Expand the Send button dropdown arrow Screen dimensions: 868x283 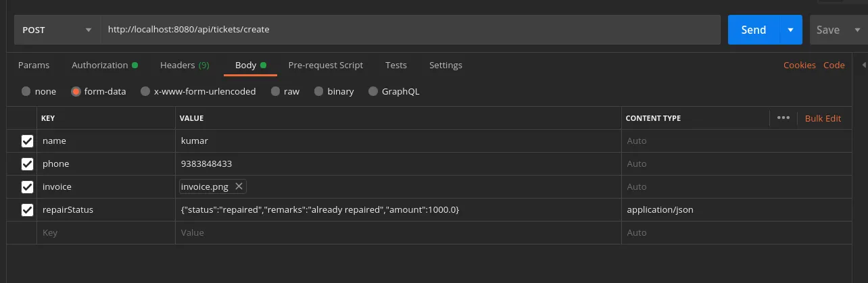click(x=790, y=30)
